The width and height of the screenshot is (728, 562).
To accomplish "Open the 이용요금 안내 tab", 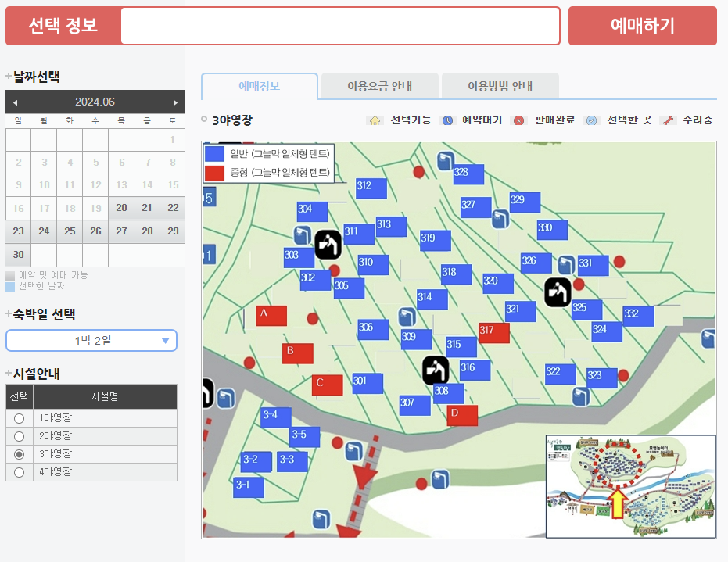I will pos(380,86).
